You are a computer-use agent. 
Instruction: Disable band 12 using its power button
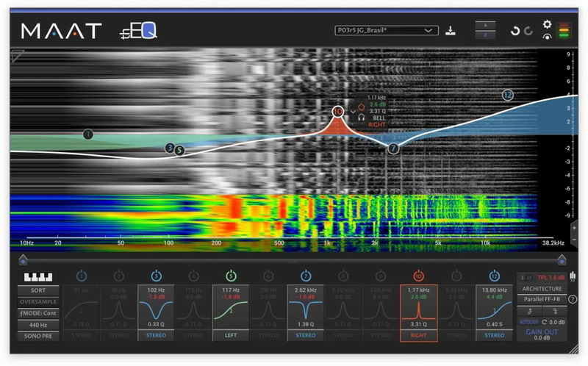tap(495, 276)
